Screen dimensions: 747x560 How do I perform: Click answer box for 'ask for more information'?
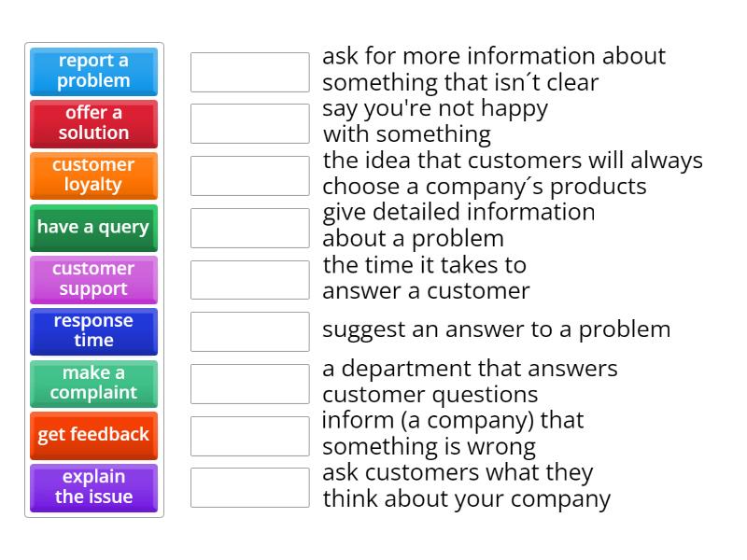tap(249, 72)
